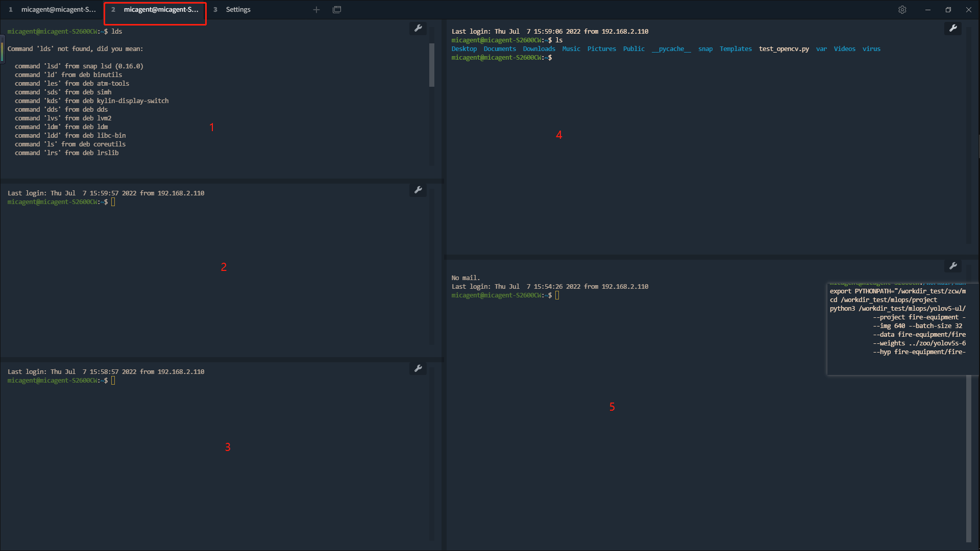980x551 pixels.
Task: Open a new tab with the plus icon
Action: click(x=316, y=9)
